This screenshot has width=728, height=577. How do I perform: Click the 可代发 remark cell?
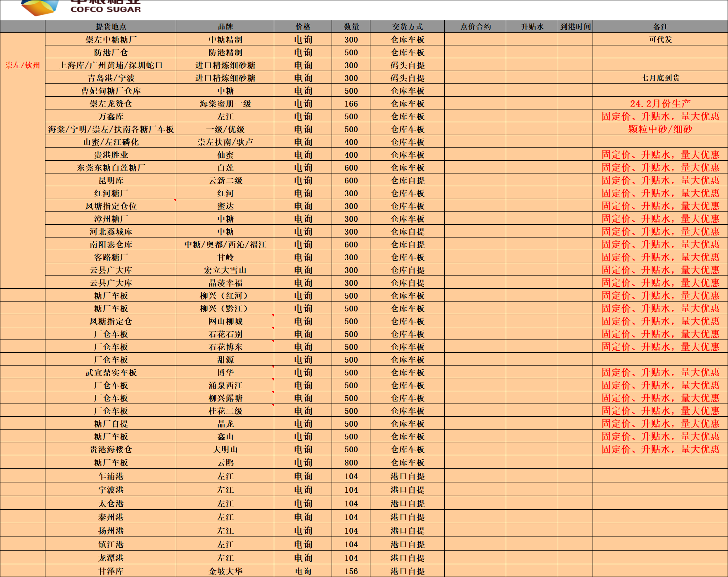point(660,40)
